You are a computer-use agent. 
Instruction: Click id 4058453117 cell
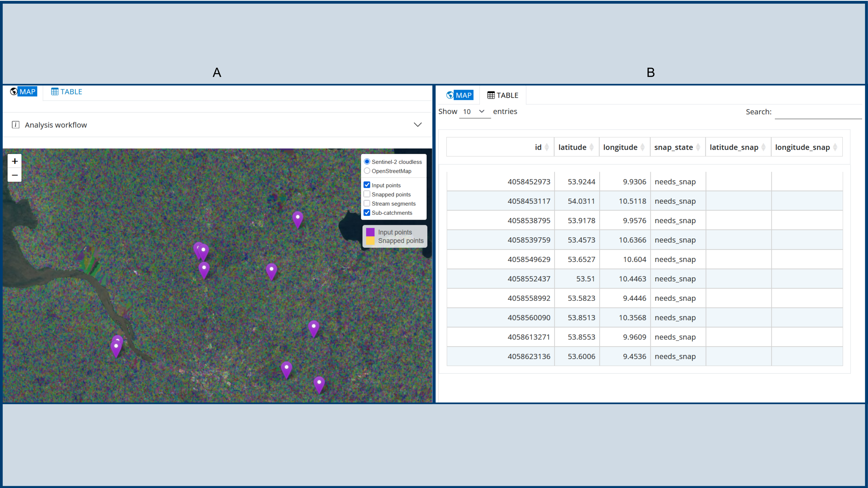tap(500, 201)
